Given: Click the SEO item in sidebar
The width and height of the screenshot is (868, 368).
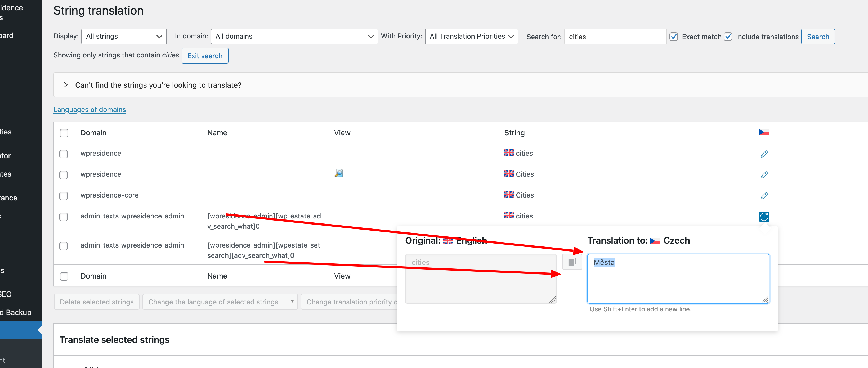Looking at the screenshot, I should coord(6,294).
